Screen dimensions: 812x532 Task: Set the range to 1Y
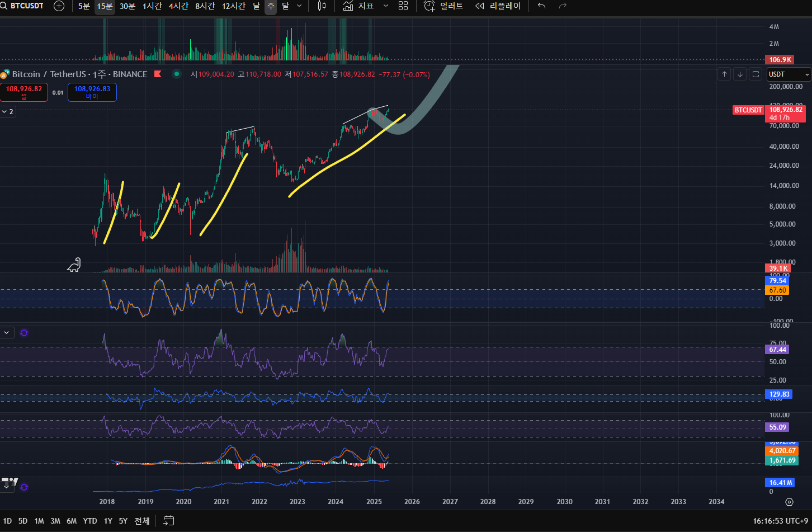pyautogui.click(x=108, y=521)
